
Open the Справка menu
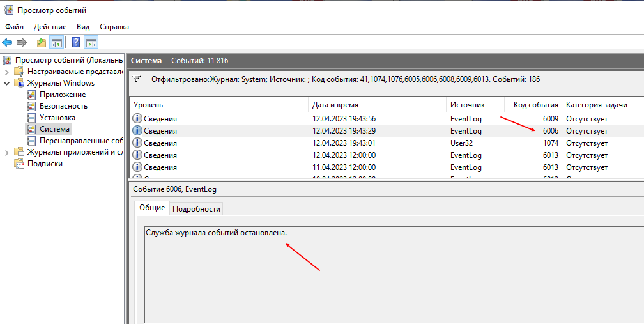pos(114,27)
